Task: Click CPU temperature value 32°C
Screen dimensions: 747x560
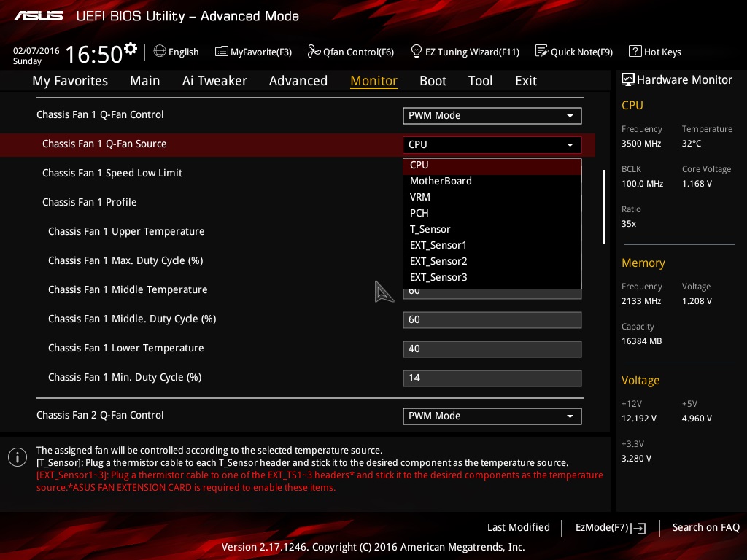Action: click(x=692, y=144)
